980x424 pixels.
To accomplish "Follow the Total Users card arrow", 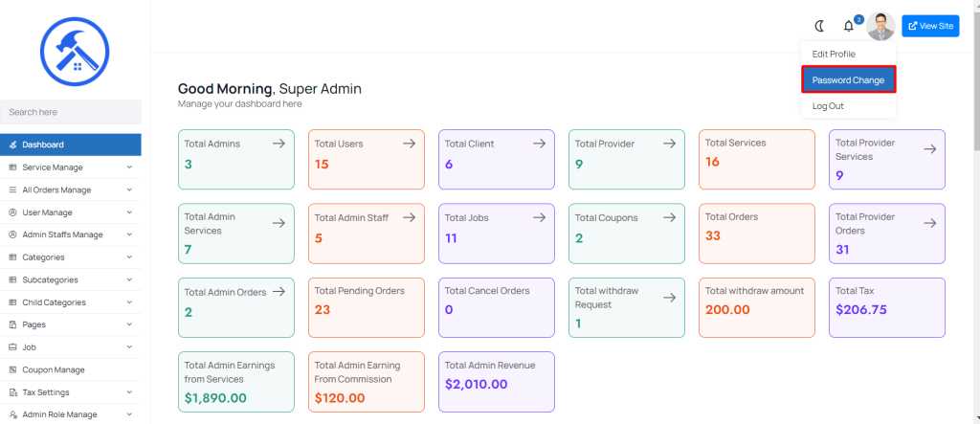I will (409, 144).
